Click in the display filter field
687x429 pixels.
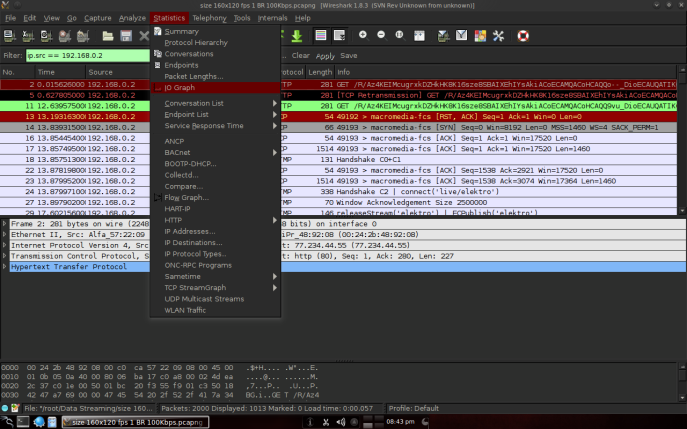point(88,56)
